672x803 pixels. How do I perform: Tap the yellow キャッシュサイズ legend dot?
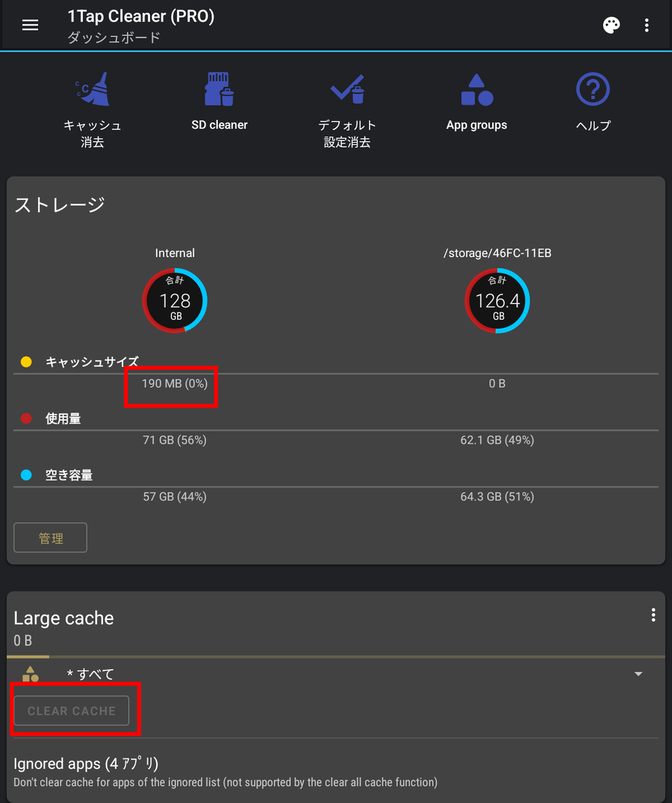coord(26,361)
